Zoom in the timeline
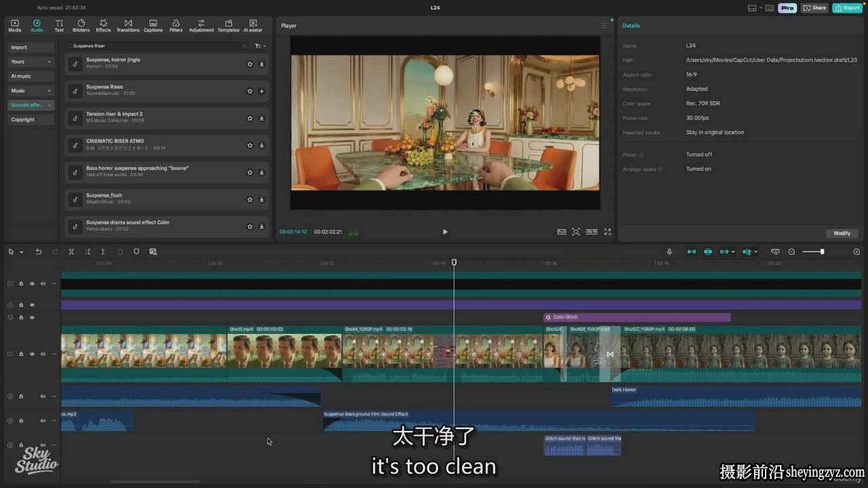Image resolution: width=868 pixels, height=488 pixels. [856, 251]
